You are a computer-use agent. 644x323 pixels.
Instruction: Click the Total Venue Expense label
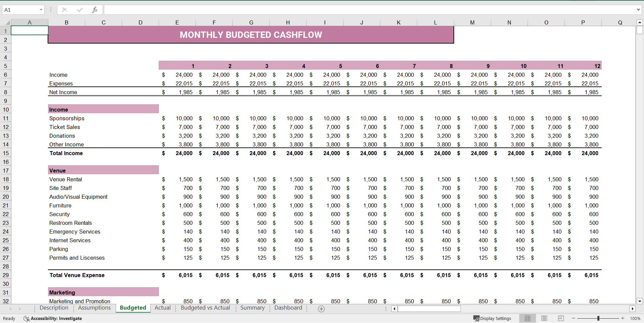click(x=77, y=275)
